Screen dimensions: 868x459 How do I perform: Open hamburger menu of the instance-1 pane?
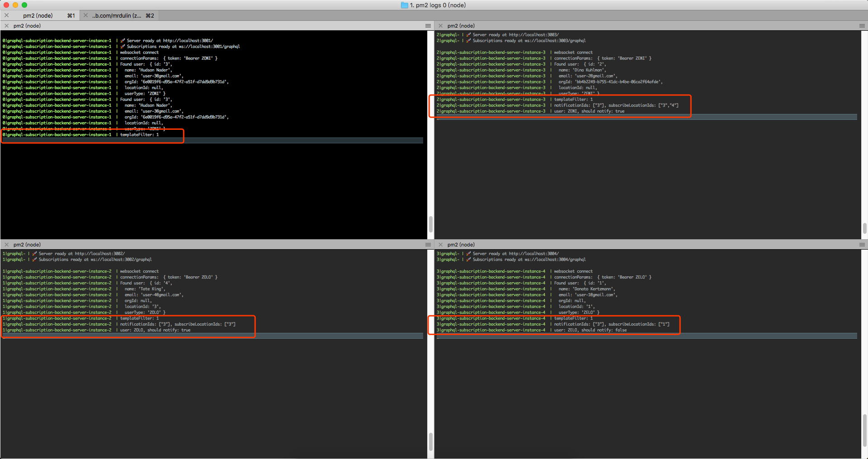[x=428, y=26]
